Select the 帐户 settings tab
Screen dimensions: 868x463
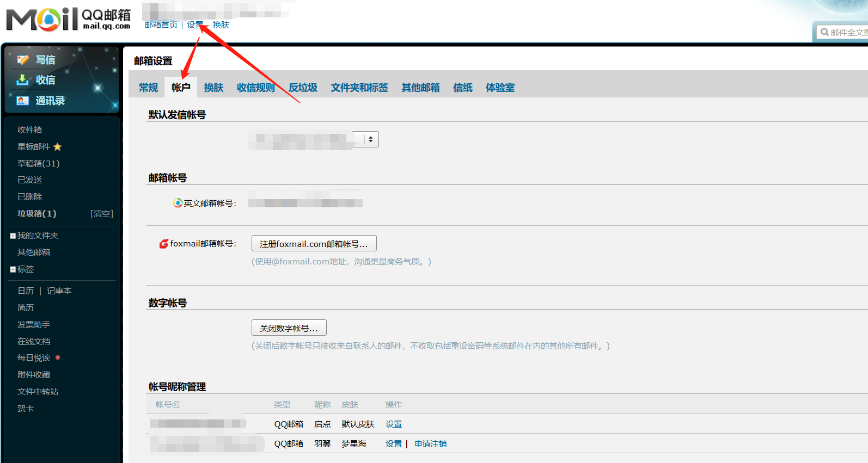181,88
